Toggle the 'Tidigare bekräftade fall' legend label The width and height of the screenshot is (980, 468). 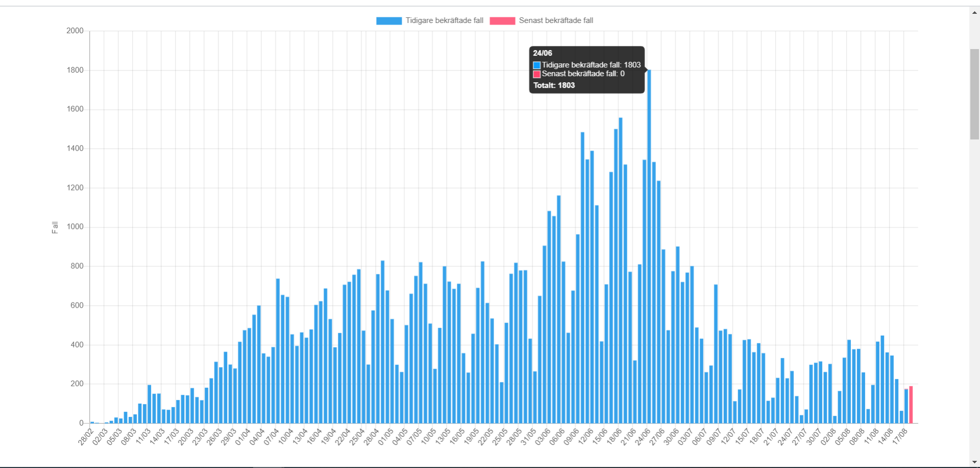(x=444, y=20)
